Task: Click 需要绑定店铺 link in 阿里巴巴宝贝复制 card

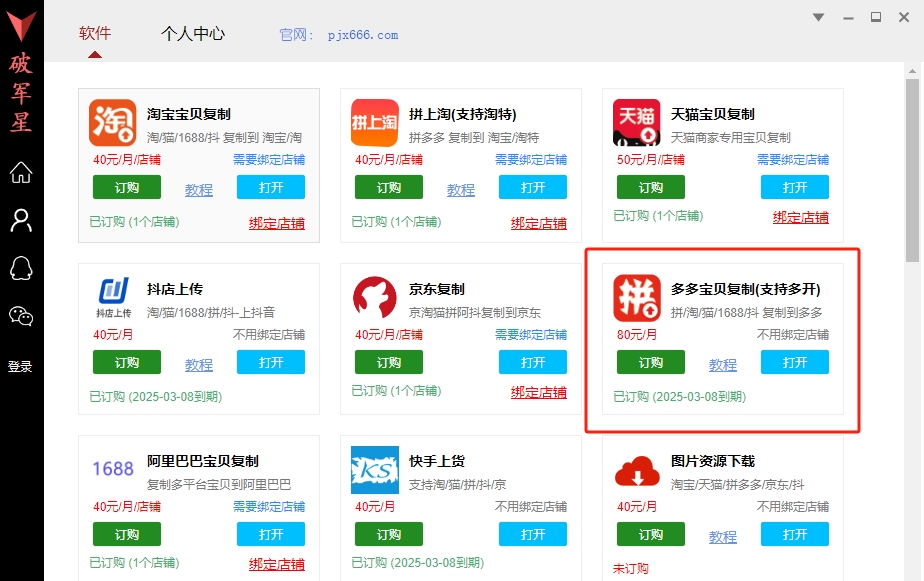Action: pos(269,507)
